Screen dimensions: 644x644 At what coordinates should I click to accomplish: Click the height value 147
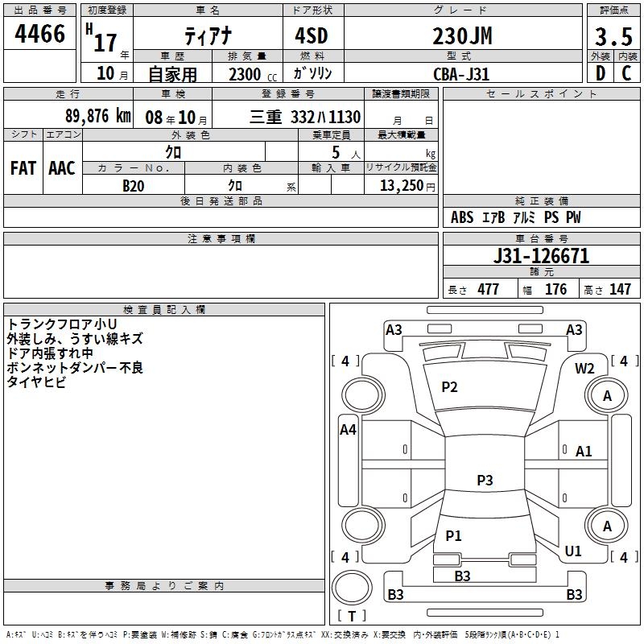click(620, 290)
